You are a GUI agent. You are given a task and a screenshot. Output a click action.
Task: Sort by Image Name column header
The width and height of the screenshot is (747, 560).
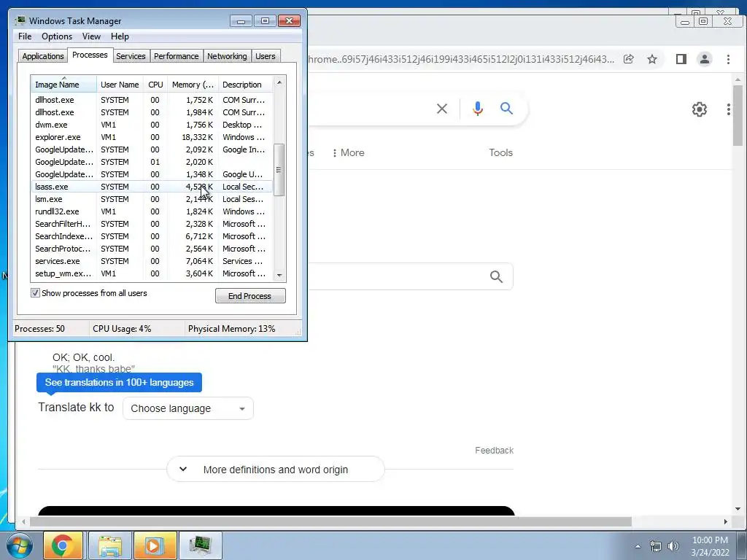point(64,85)
